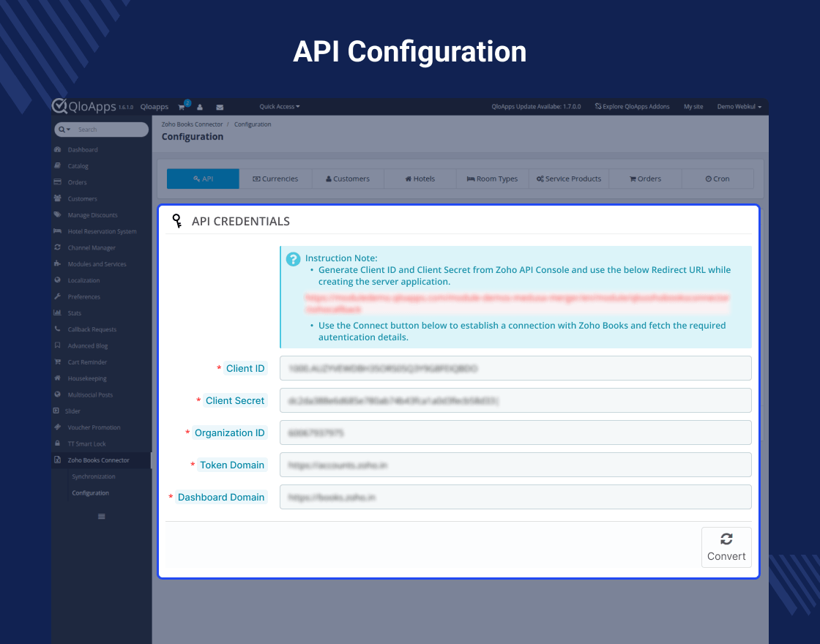The width and height of the screenshot is (820, 644).
Task: Switch to the Hotels tab
Action: (420, 179)
